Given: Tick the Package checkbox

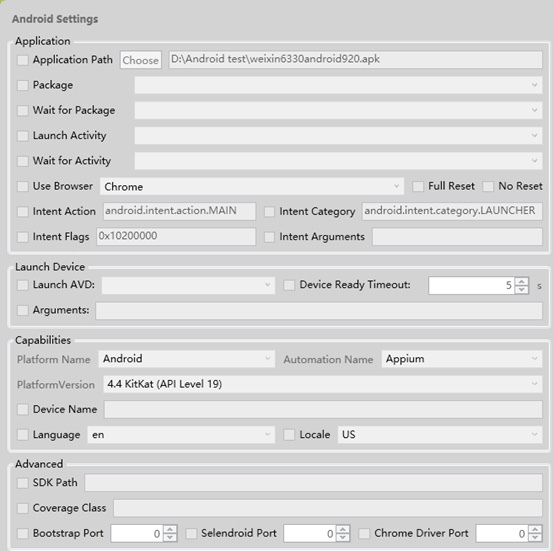Looking at the screenshot, I should (x=23, y=85).
